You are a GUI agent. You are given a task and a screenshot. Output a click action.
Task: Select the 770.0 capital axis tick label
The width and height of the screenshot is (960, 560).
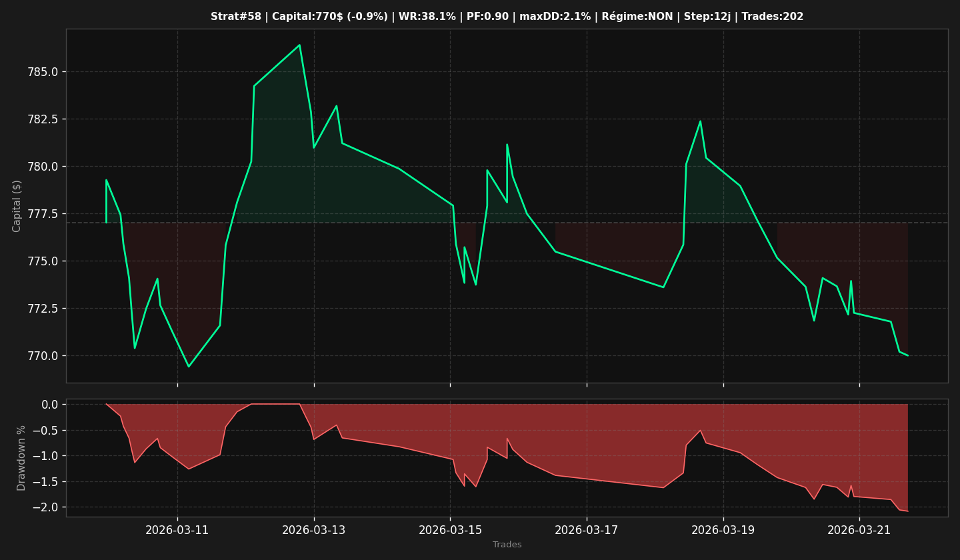43,356
